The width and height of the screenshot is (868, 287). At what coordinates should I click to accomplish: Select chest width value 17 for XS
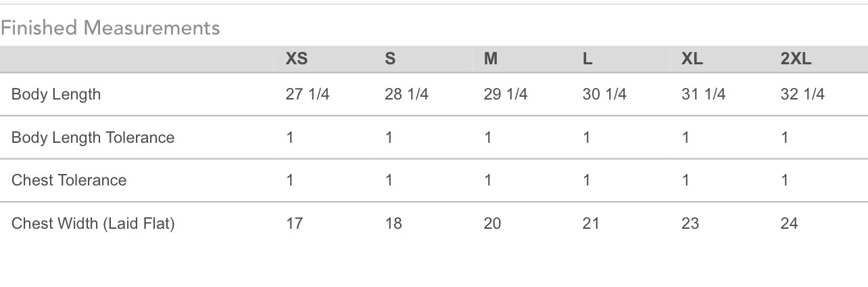tap(294, 223)
